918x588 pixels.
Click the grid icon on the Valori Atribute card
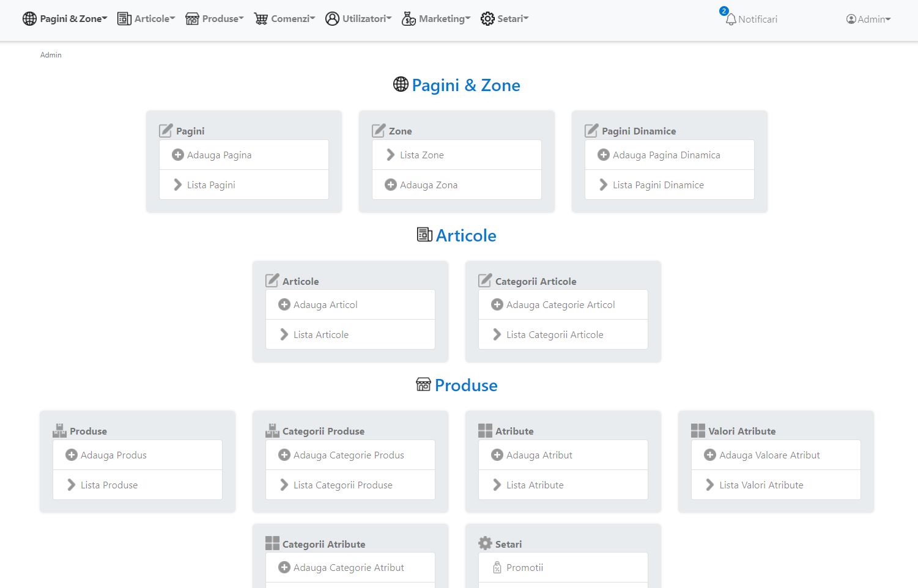(698, 431)
